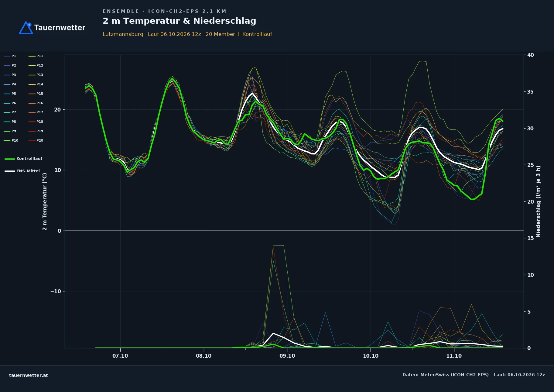
Task: Click the 20 tick on temperature axis
Action: 57,110
